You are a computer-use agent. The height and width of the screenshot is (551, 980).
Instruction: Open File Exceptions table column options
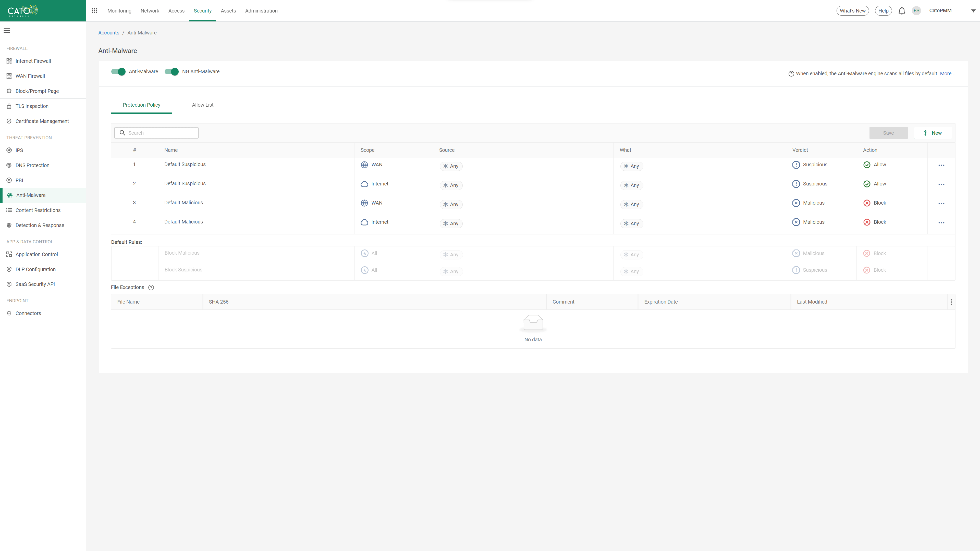(951, 302)
